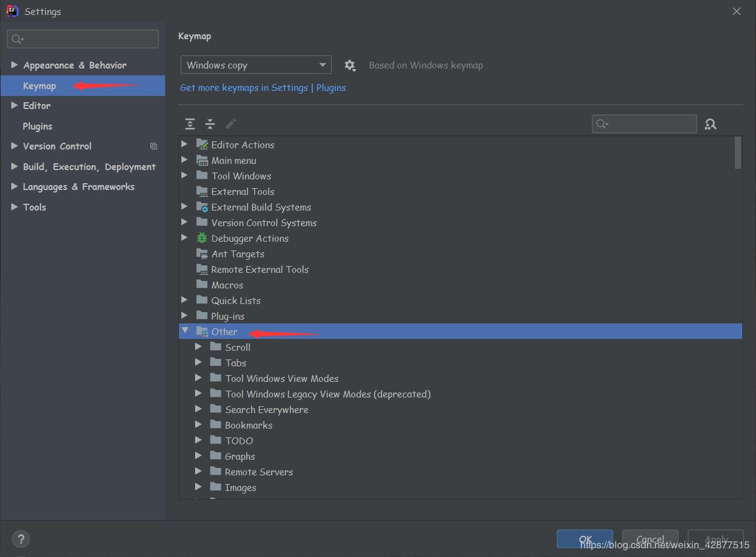Click the Expand All icon in keymap toolbar
The height and width of the screenshot is (557, 756).
coord(190,124)
